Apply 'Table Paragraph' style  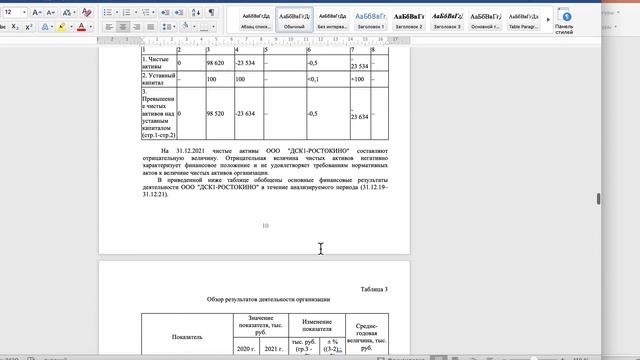[523, 20]
